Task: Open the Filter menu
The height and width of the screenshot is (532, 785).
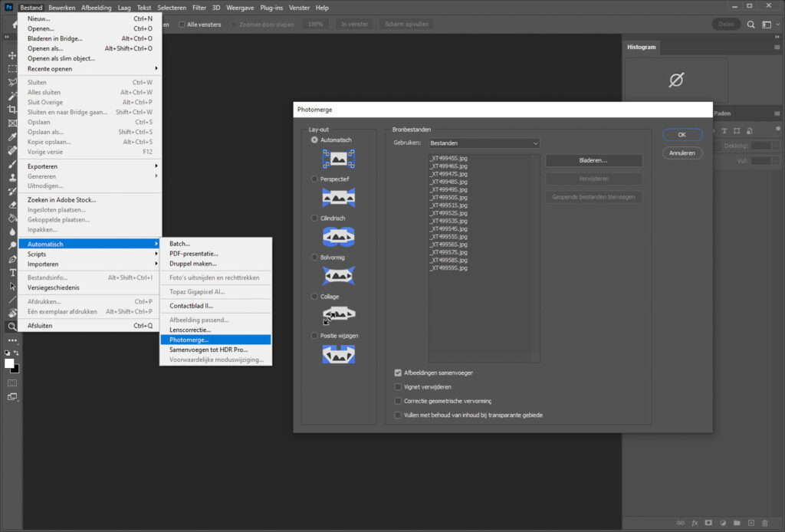Action: 199,8
